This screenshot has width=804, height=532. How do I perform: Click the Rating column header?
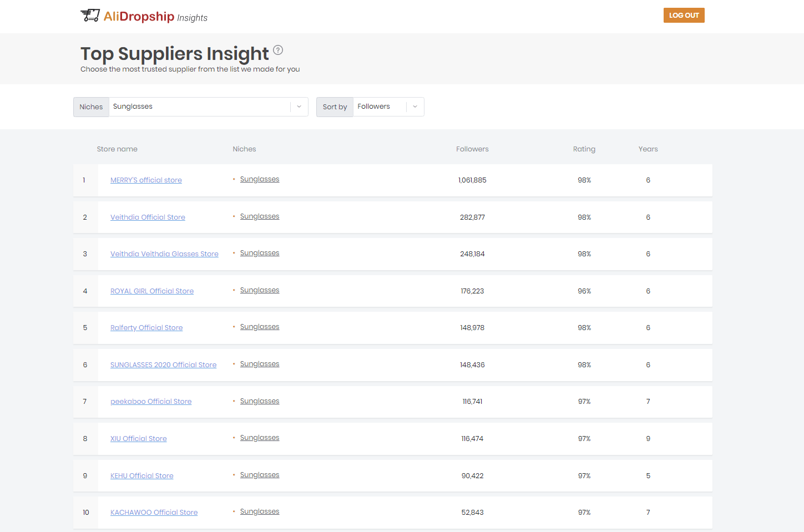584,149
